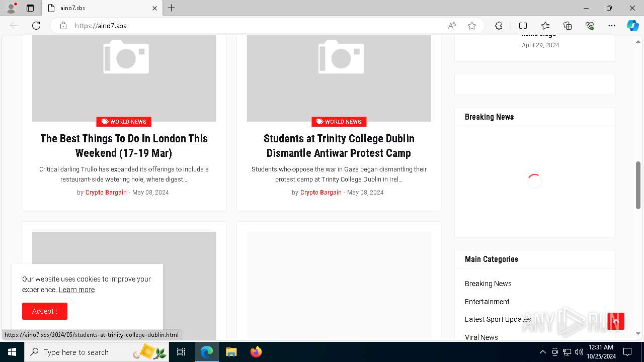
Task: Click World News tag on London article
Action: click(x=124, y=122)
